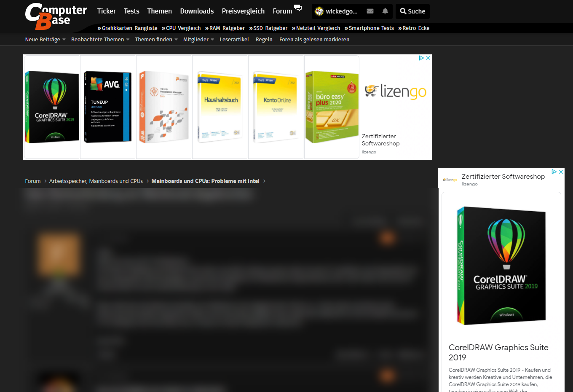The image size is (573, 392).
Task: Click the WISO Haushaltsbuch product thumbnail
Action: point(220,107)
